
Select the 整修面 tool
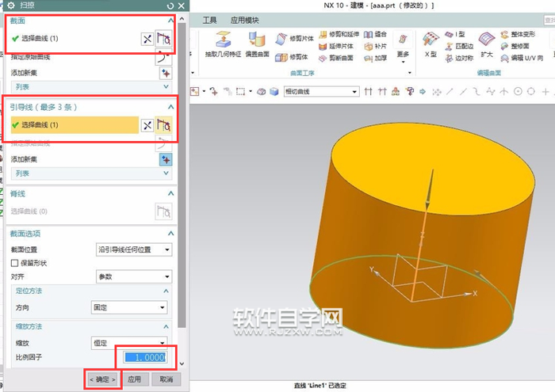tap(515, 46)
